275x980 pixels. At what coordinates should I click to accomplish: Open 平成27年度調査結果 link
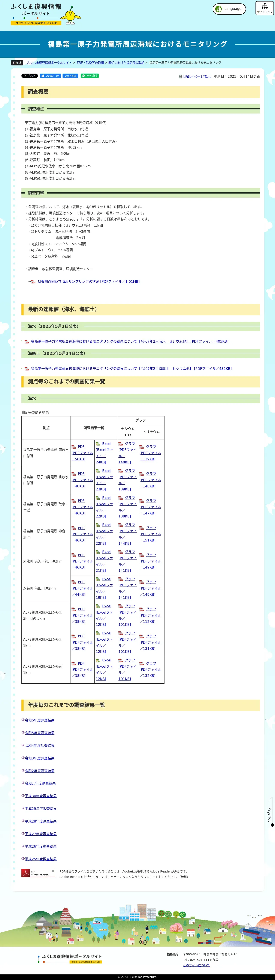(41, 833)
